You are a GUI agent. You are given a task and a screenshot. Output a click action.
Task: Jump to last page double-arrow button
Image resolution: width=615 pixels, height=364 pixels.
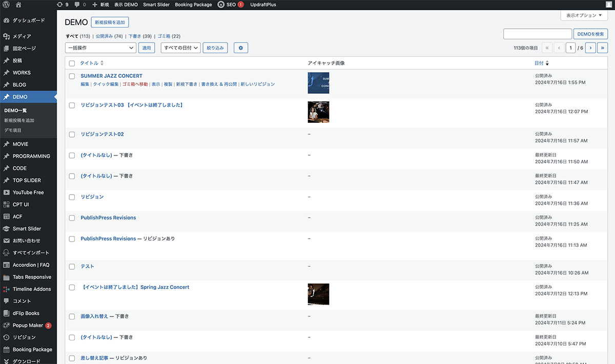tap(602, 48)
